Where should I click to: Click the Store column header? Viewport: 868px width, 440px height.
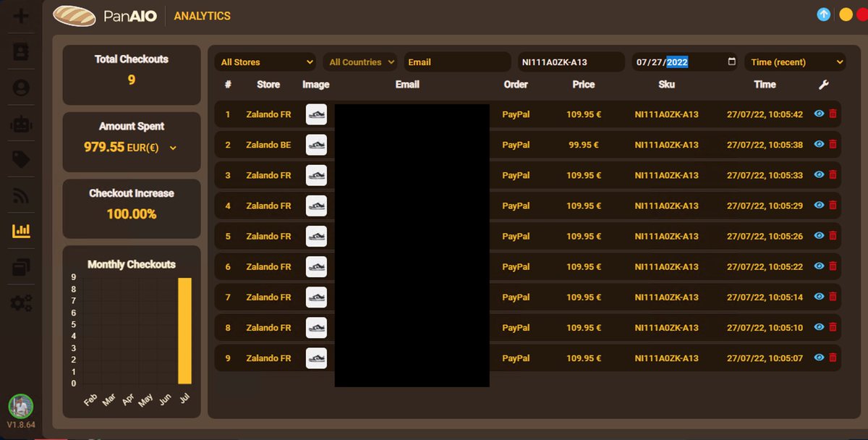[x=268, y=85]
